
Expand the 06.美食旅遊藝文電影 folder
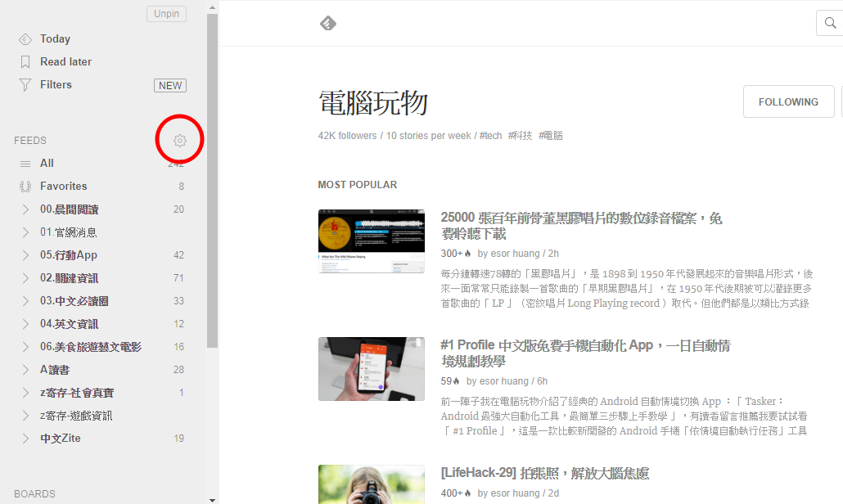click(25, 347)
